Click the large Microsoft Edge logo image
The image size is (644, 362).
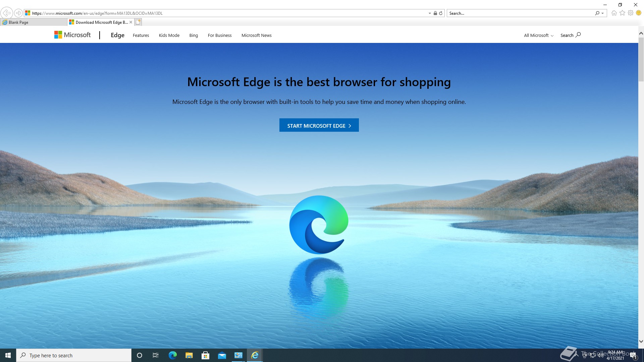(x=319, y=225)
